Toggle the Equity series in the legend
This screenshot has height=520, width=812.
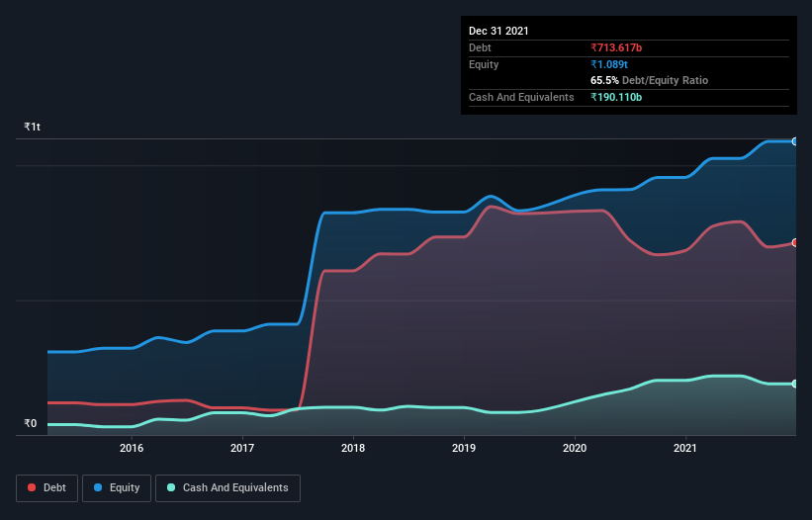click(x=117, y=488)
